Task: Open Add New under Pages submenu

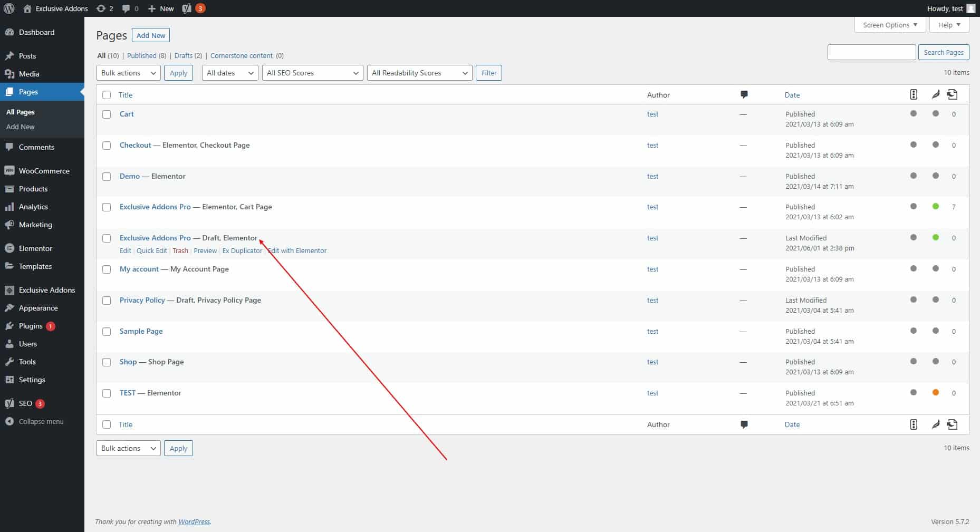Action: coord(21,127)
